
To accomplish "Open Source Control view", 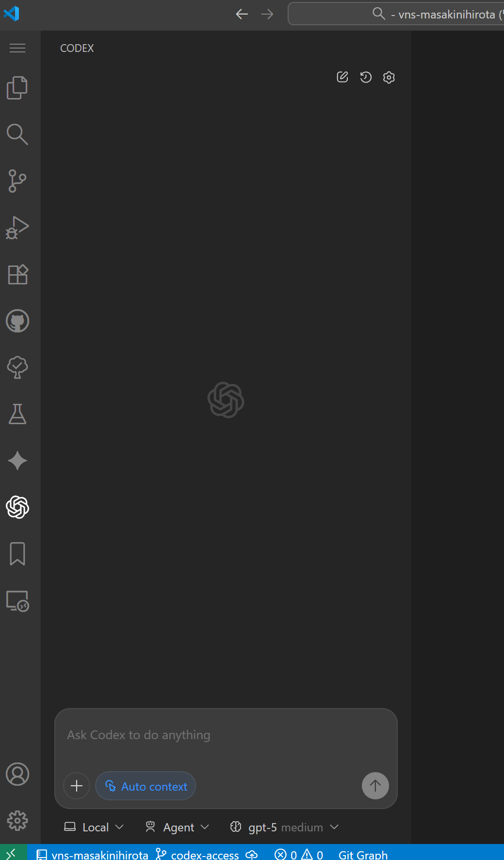I will pos(17,181).
